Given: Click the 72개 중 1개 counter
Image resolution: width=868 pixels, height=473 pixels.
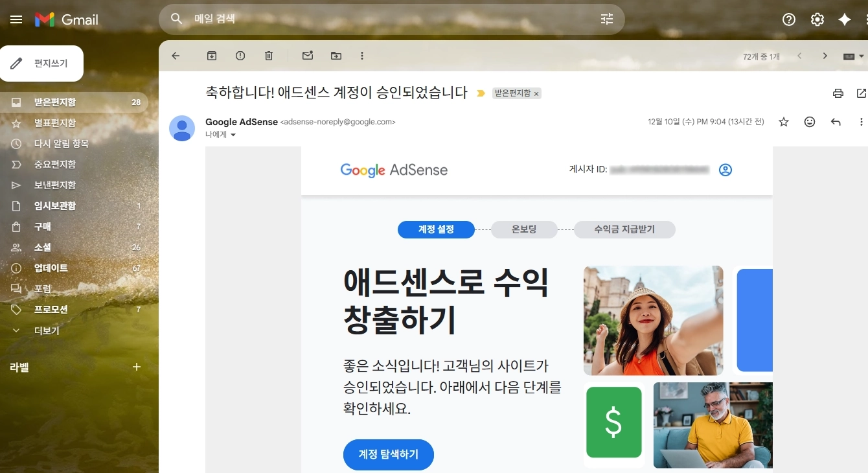Looking at the screenshot, I should 761,57.
